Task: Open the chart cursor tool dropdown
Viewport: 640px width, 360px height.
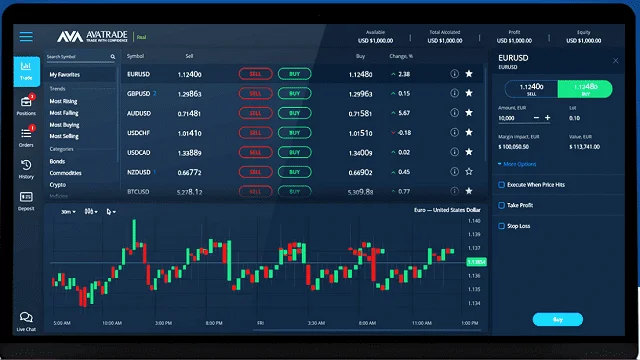Action: coord(111,211)
